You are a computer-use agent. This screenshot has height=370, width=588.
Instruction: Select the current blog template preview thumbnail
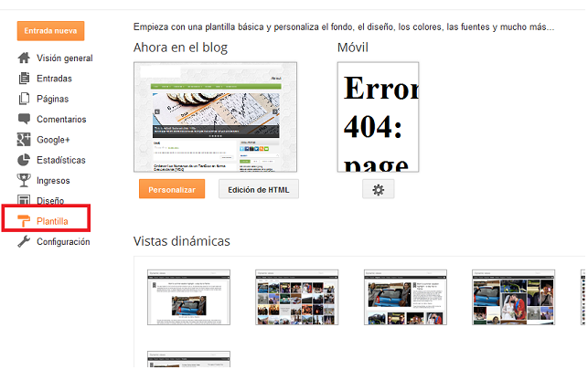(x=216, y=117)
